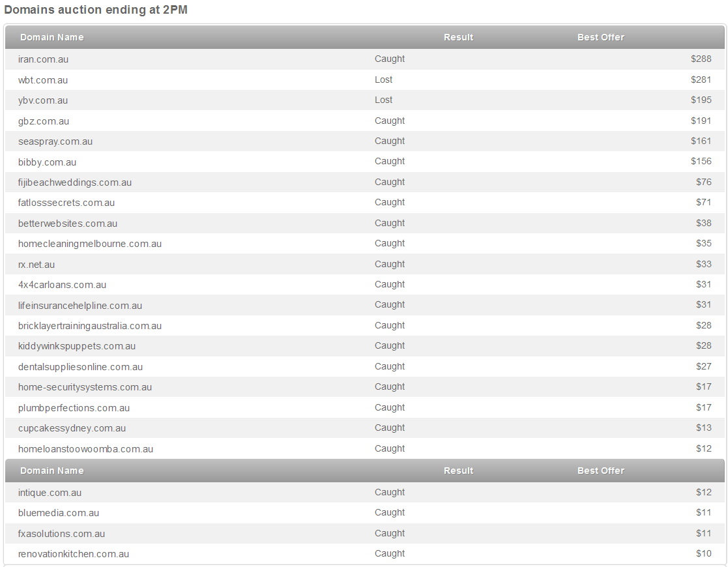This screenshot has width=728, height=567.
Task: Select fatlosssecrets.com.au entry
Action: point(66,203)
